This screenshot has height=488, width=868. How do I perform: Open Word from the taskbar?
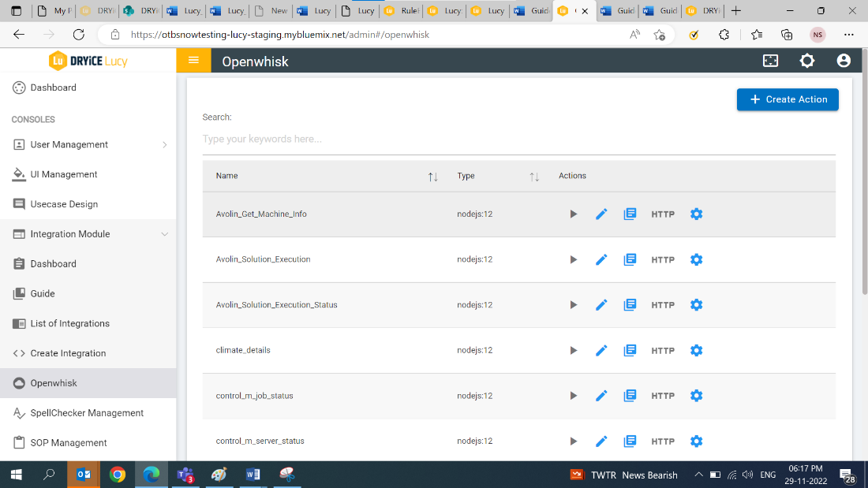(253, 475)
